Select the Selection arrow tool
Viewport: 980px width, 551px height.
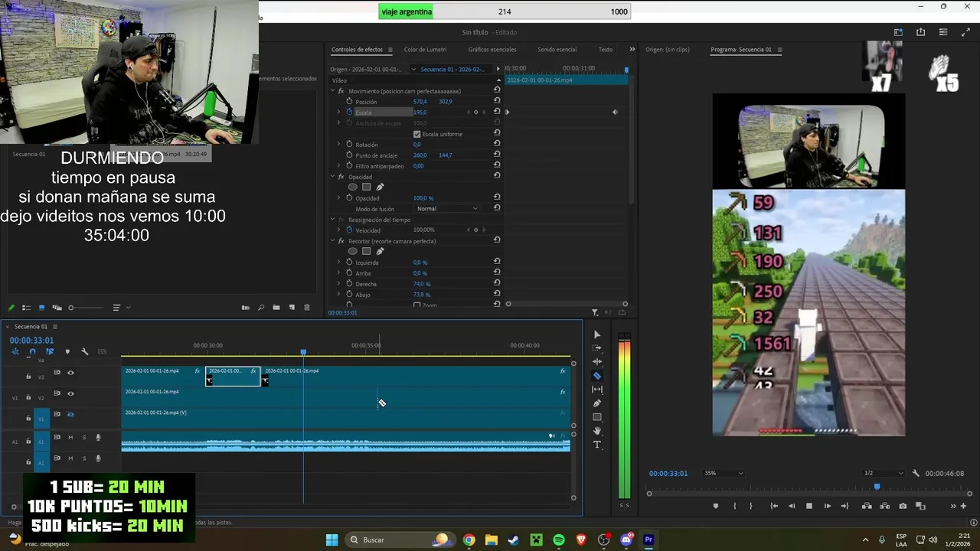tap(597, 334)
